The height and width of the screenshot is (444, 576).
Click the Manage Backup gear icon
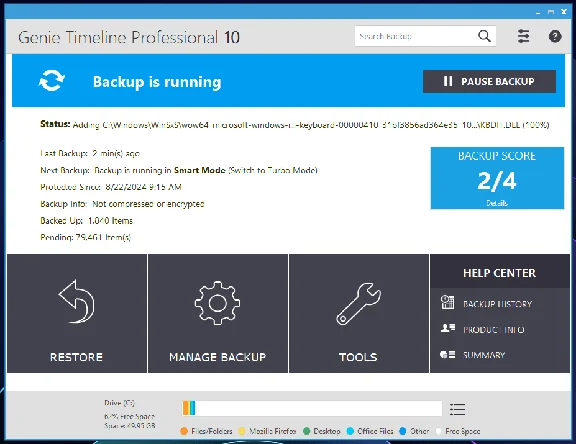[217, 303]
